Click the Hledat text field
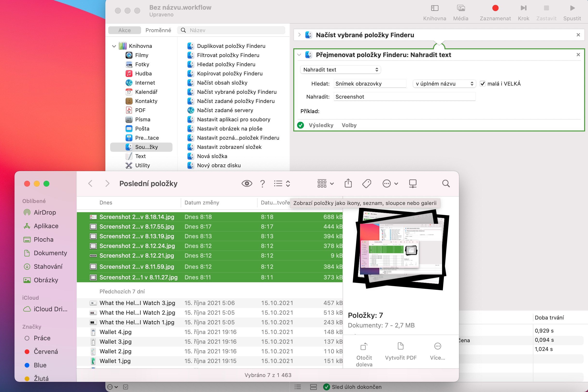 coord(370,84)
